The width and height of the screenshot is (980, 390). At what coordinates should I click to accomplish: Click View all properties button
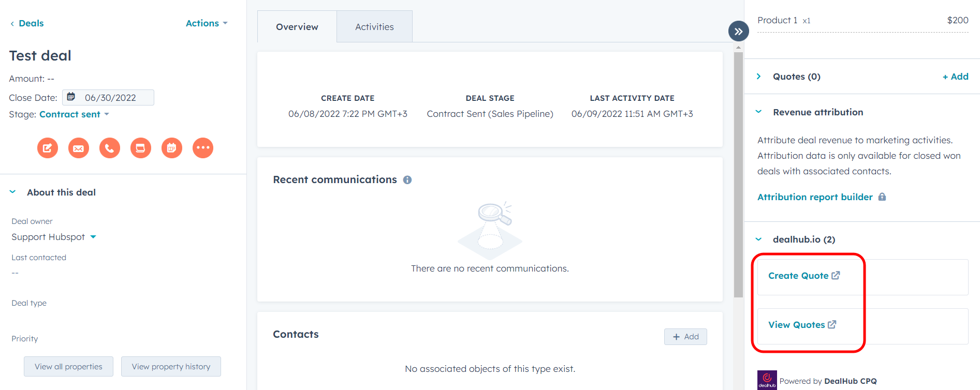coord(68,367)
